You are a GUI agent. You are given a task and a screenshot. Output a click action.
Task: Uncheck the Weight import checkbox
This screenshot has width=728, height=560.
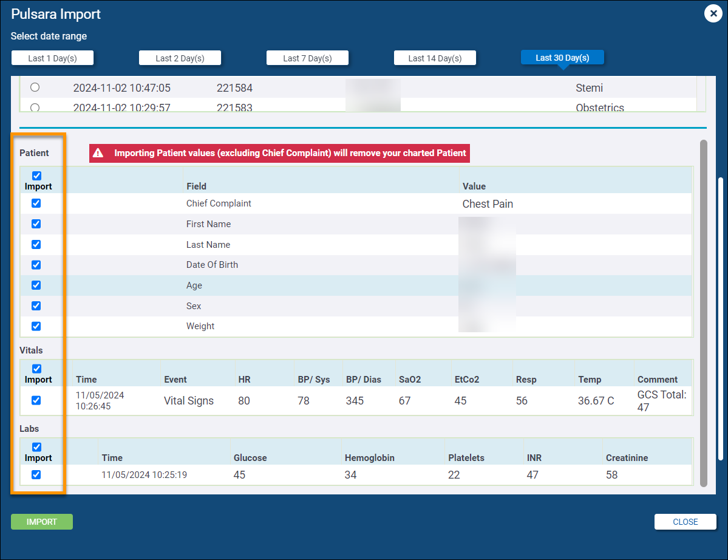pyautogui.click(x=36, y=326)
